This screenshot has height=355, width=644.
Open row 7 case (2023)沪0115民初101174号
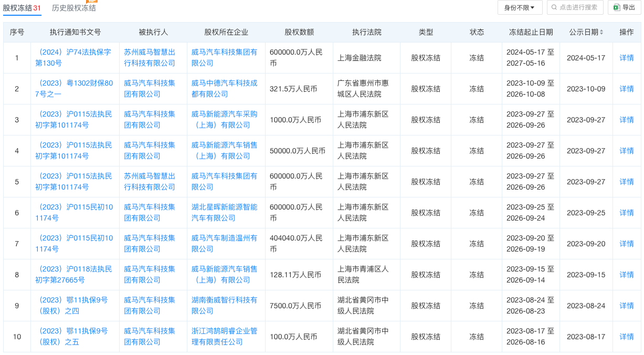(74, 244)
